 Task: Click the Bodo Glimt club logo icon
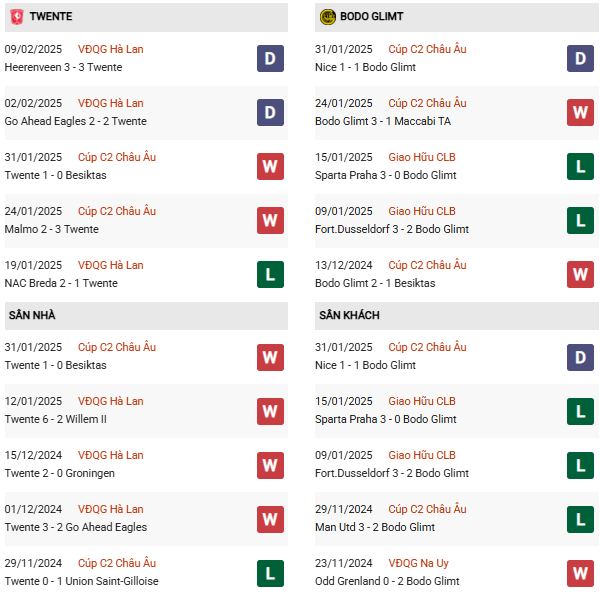[x=328, y=17]
